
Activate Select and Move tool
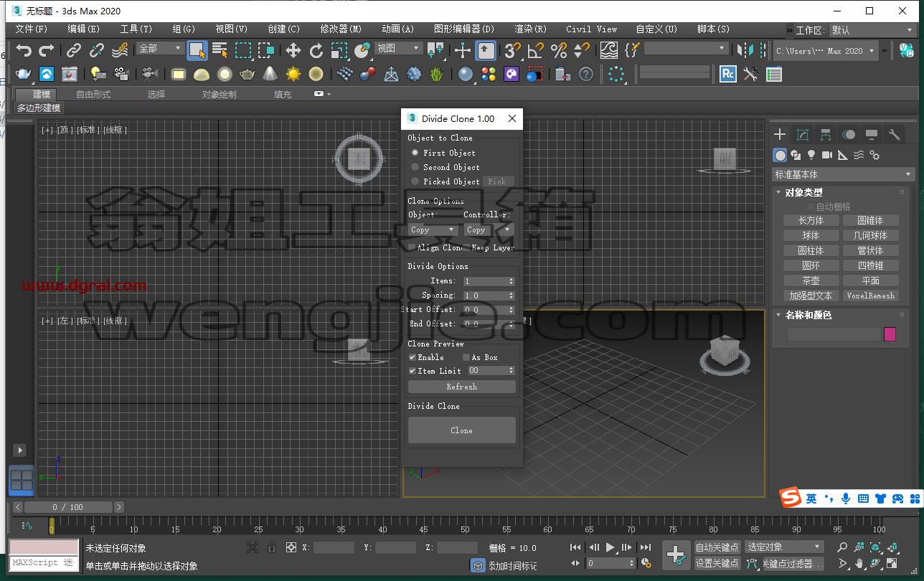(x=293, y=50)
